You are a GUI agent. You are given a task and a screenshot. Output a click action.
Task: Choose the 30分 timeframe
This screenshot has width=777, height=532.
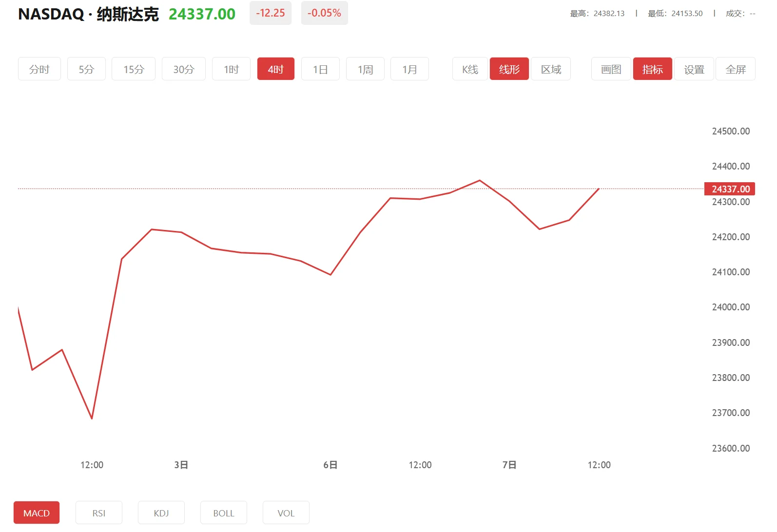[x=183, y=69]
